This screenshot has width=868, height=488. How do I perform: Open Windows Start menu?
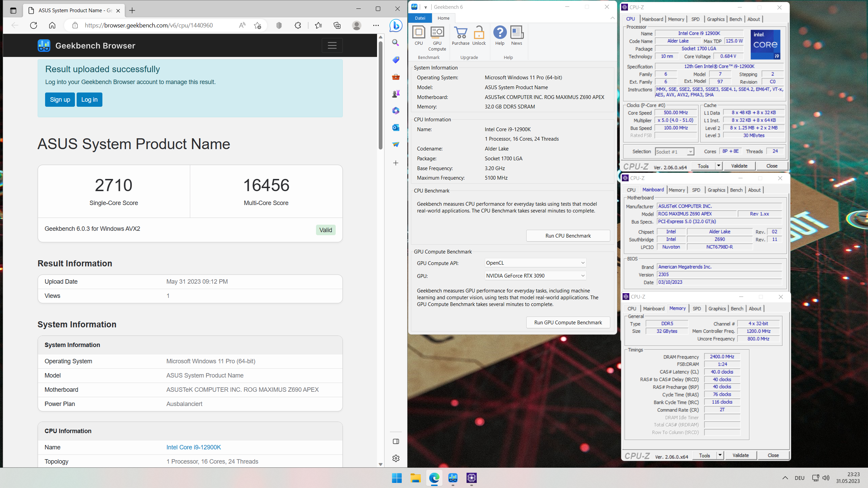pos(397,478)
